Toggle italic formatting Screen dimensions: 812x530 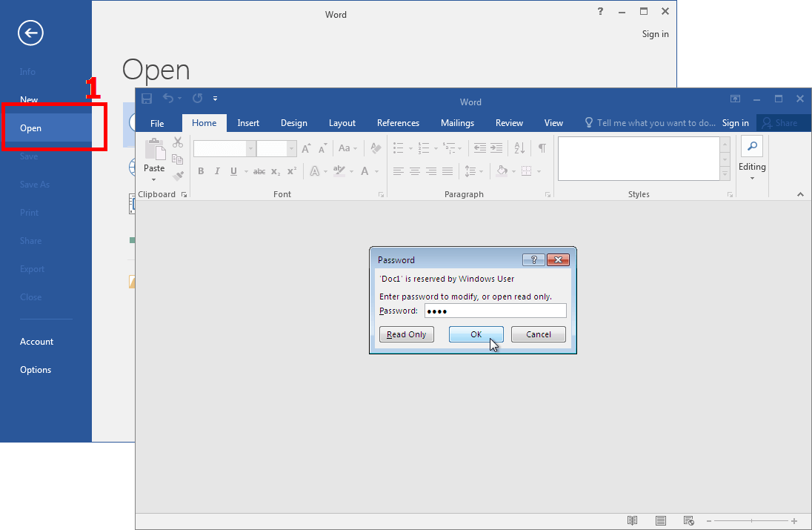pyautogui.click(x=217, y=171)
